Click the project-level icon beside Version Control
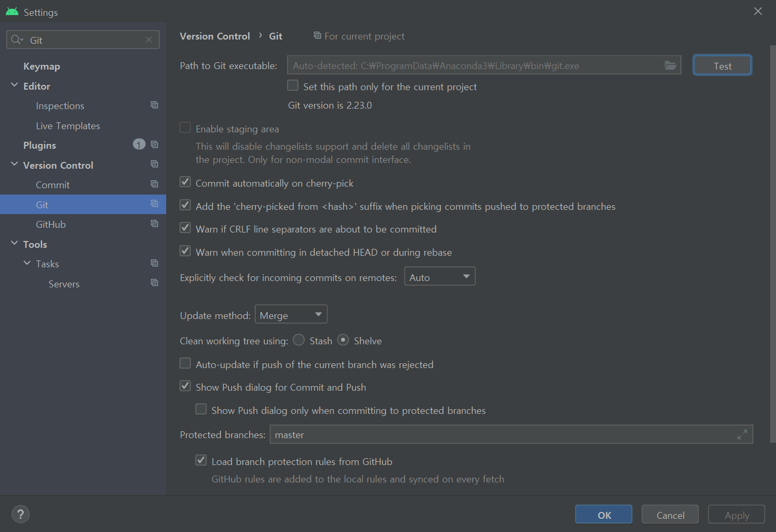The width and height of the screenshot is (776, 532). [x=155, y=164]
